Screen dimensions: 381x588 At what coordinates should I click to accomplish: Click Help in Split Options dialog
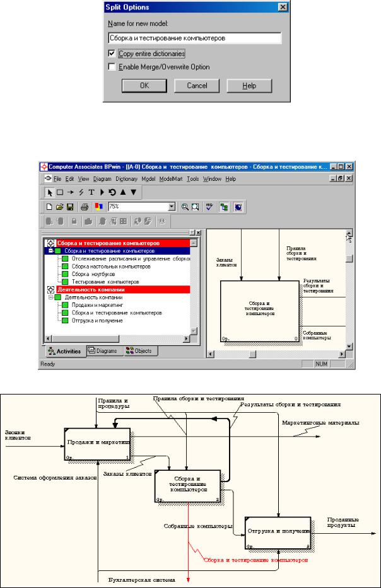249,86
